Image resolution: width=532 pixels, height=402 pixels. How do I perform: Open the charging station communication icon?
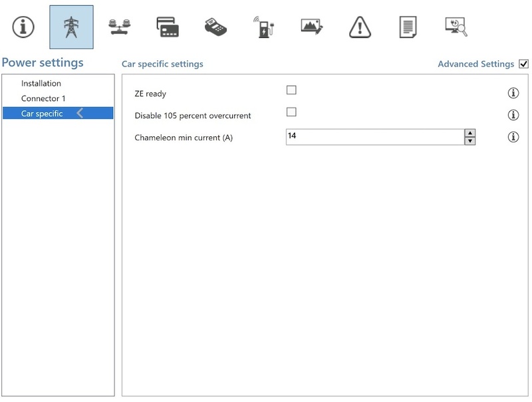click(264, 27)
